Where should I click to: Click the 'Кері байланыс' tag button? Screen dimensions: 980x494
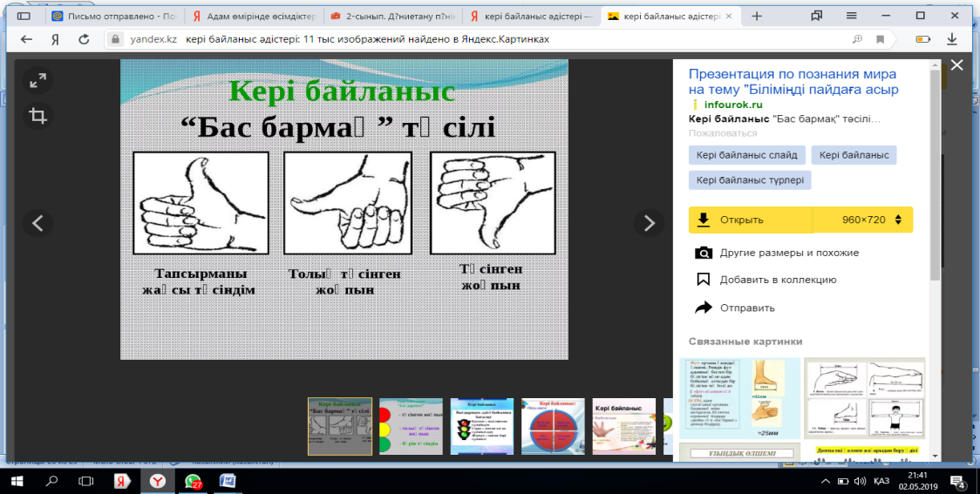854,155
